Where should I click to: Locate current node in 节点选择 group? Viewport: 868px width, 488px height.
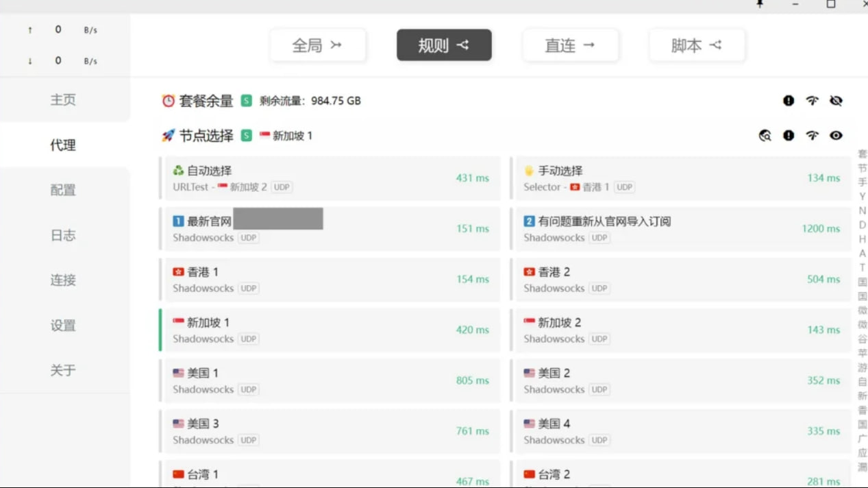[765, 136]
